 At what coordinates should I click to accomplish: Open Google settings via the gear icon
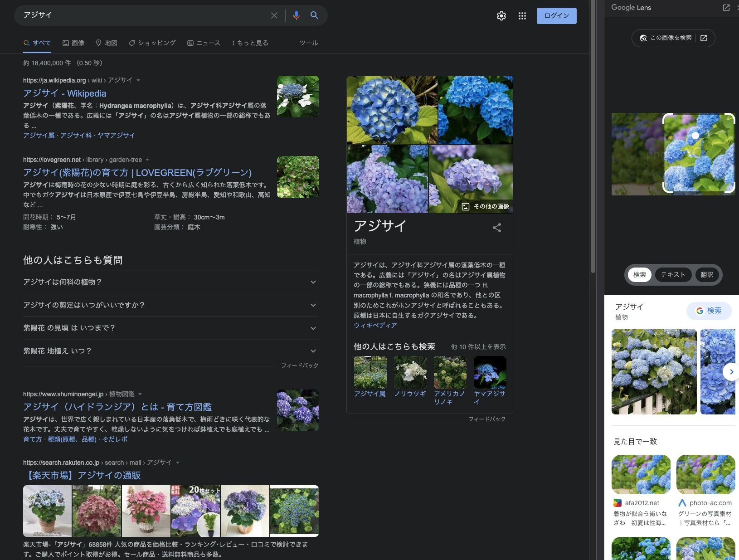pos(501,16)
